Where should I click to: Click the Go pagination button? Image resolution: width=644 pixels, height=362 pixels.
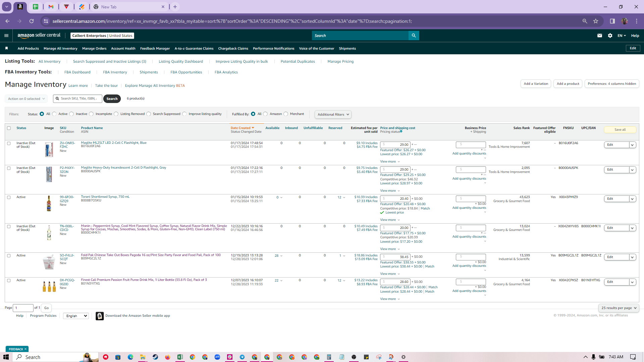tap(46, 308)
